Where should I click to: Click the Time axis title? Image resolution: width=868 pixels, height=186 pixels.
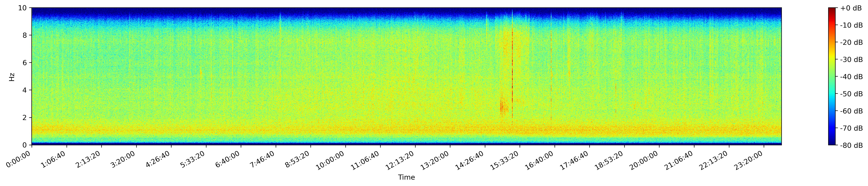coord(406,177)
